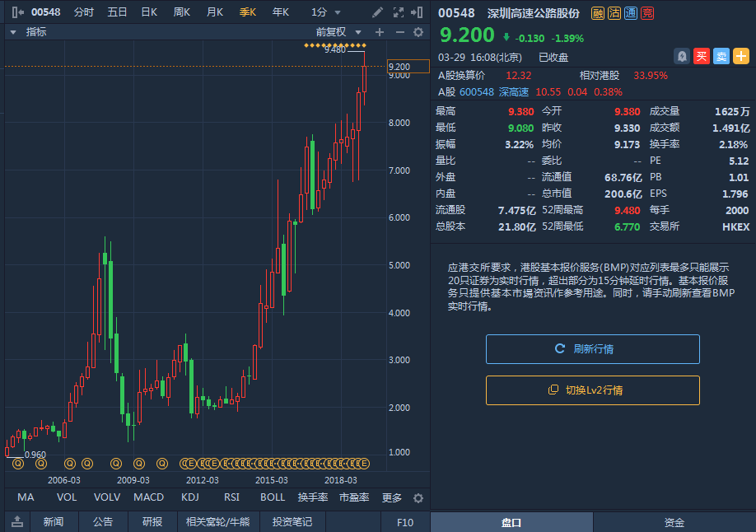Switch to the 资金 tab

674,522
